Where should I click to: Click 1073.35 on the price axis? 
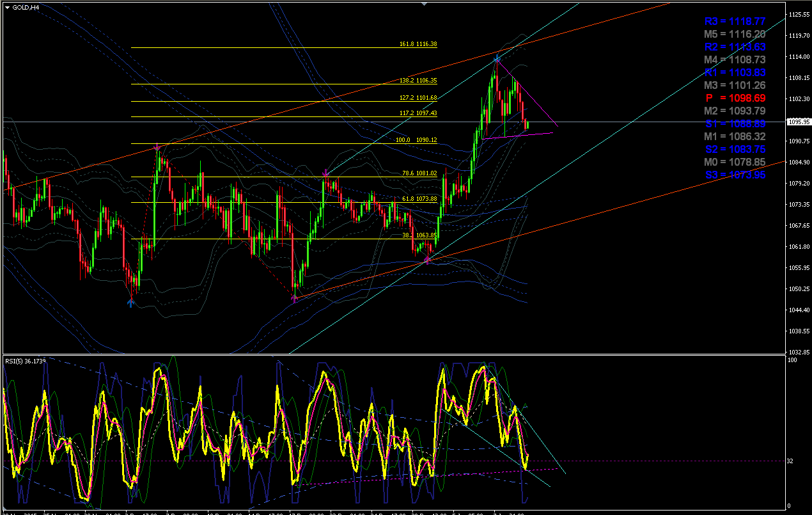tap(799, 205)
